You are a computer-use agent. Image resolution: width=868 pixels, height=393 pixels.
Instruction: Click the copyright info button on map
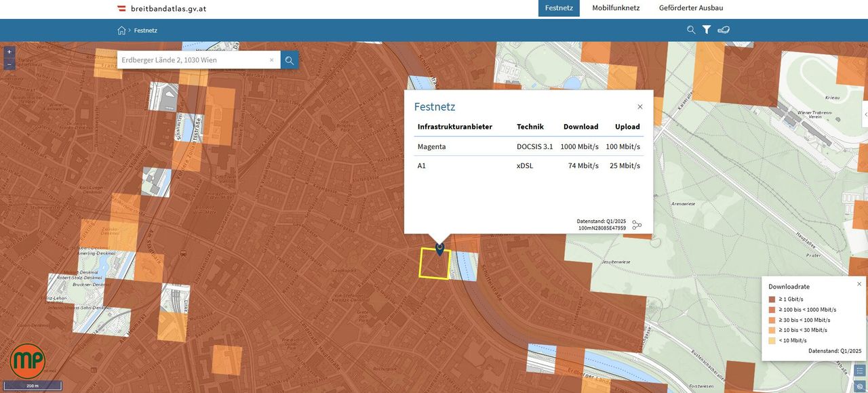click(860, 386)
